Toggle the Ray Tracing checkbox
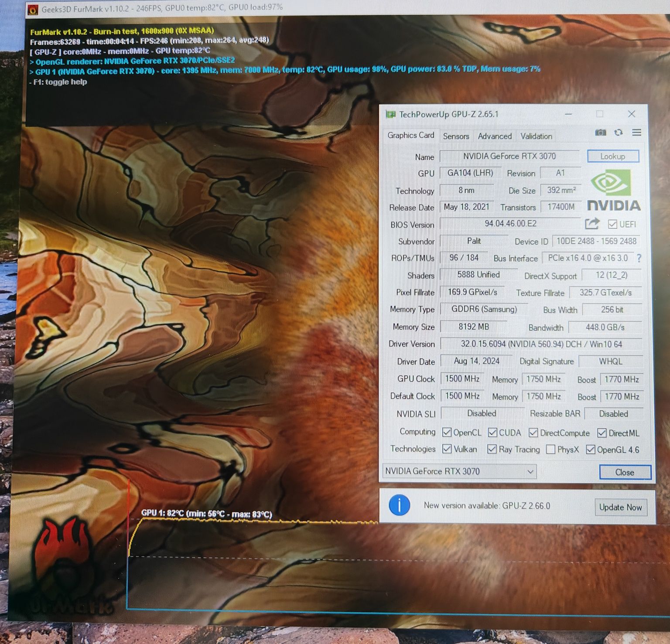Viewport: 670px width, 644px height. click(x=492, y=449)
